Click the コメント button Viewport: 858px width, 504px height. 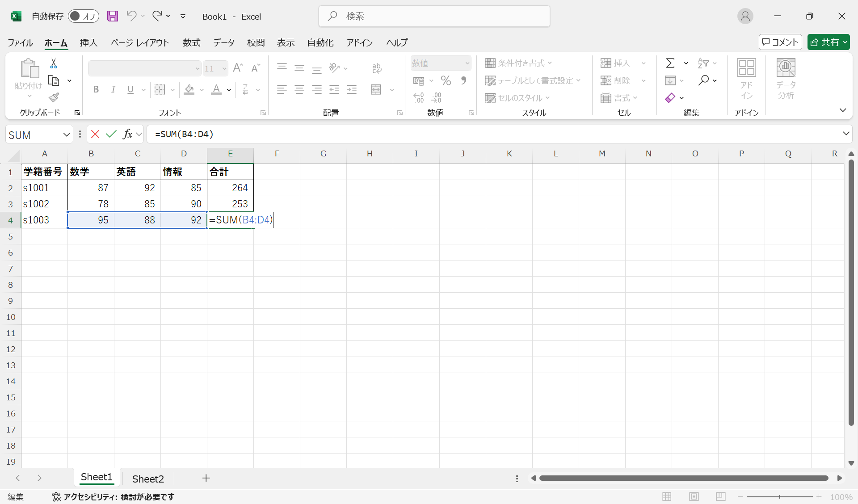pos(780,42)
